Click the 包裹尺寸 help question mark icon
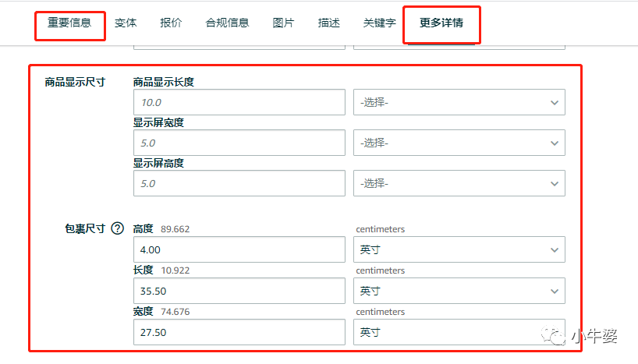This screenshot has height=364, width=638. click(118, 228)
